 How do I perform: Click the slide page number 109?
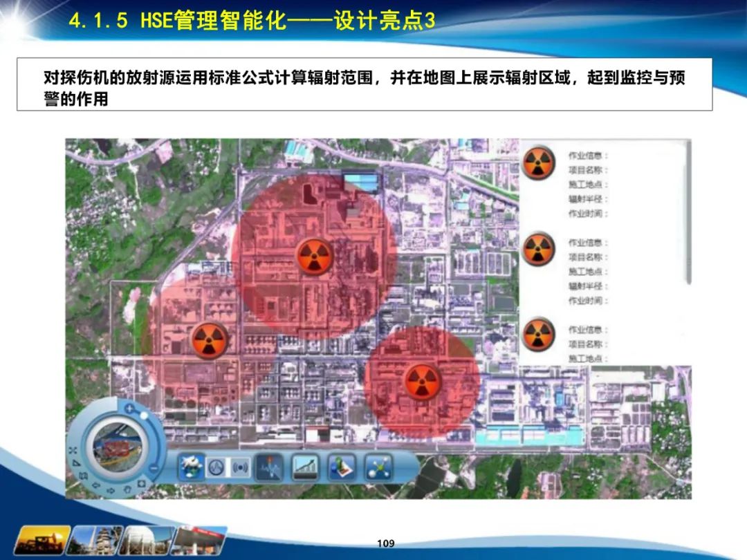coord(385,543)
